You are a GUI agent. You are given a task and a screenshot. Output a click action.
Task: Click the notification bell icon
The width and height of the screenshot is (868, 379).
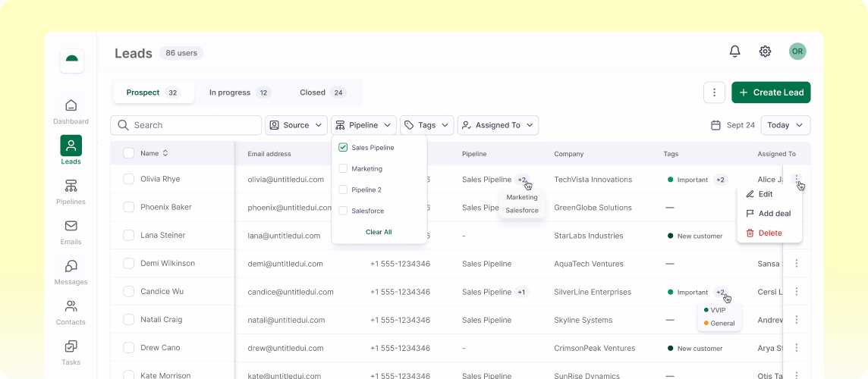click(734, 52)
